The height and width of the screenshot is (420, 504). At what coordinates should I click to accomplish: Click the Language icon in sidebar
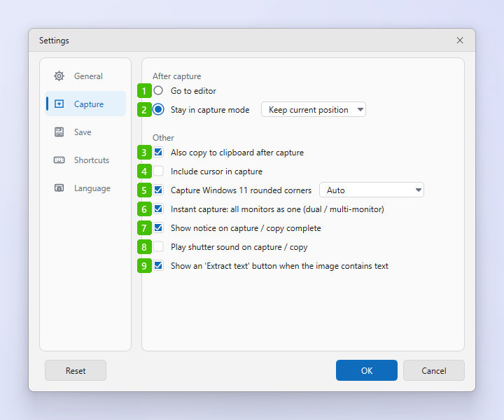click(59, 188)
